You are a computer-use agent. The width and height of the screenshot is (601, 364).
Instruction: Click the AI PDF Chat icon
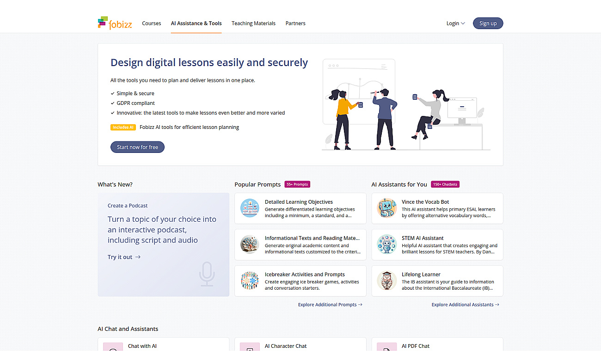387,347
